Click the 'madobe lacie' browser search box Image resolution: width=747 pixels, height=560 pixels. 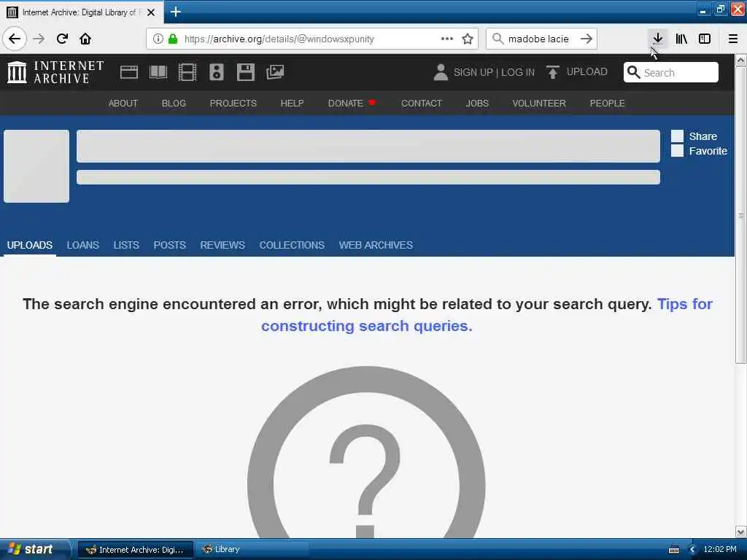pos(538,39)
